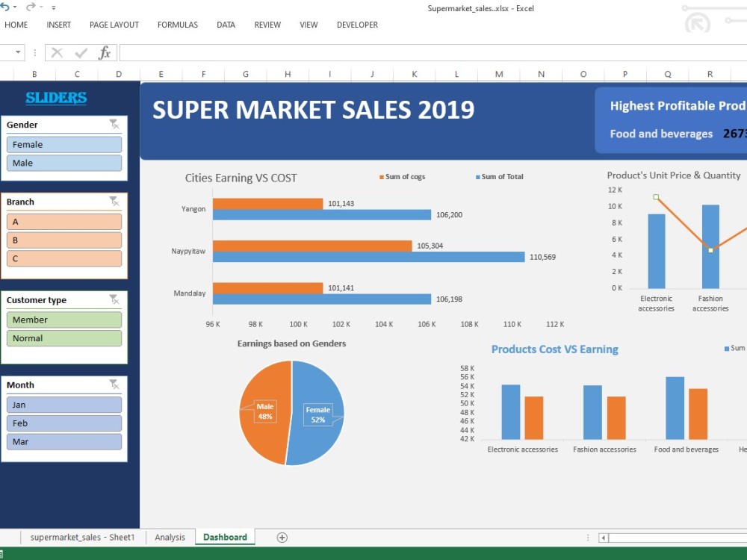Click the Enter checkmark in formula bar
This screenshot has height=560, width=747.
[x=79, y=52]
